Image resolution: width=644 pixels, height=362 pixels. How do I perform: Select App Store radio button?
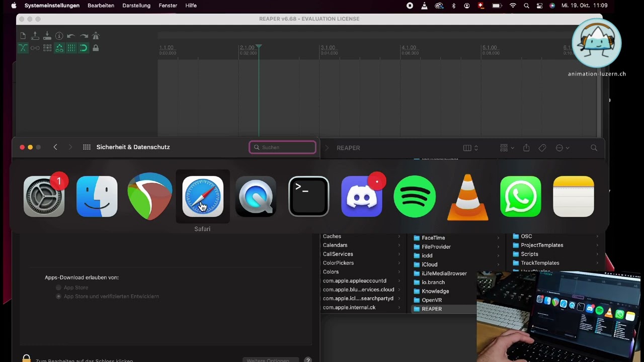59,288
